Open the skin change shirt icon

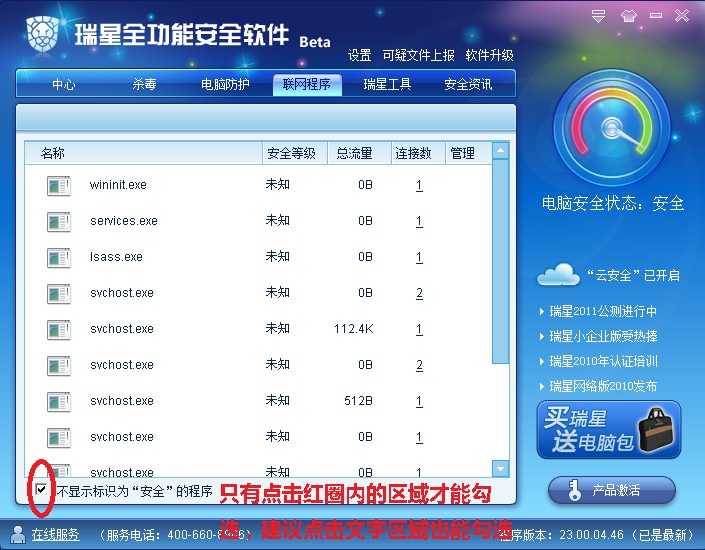click(x=629, y=16)
